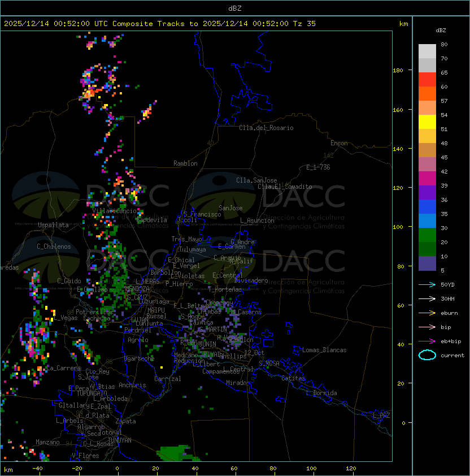This screenshot has width=470, height=476.
Task: Click the pink bip arrow in legend
Action: [427, 327]
